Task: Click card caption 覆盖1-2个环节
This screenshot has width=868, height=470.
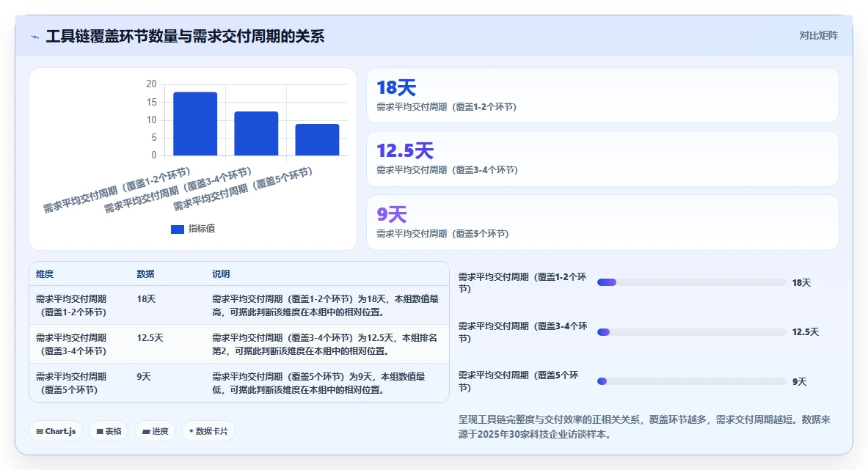Action: (x=446, y=107)
